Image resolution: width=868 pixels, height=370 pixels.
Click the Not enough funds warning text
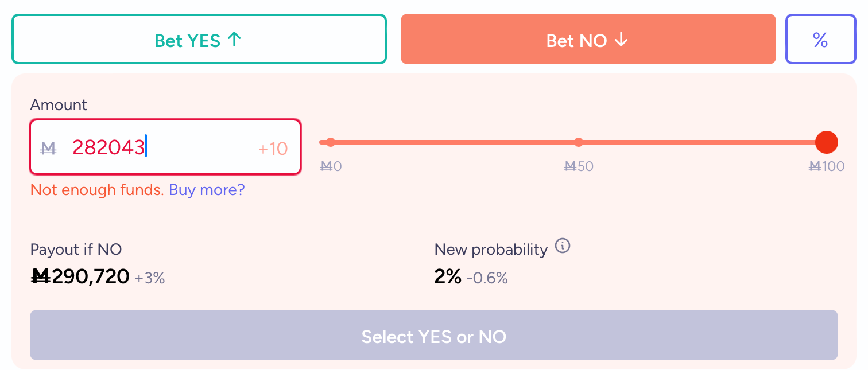coord(97,190)
